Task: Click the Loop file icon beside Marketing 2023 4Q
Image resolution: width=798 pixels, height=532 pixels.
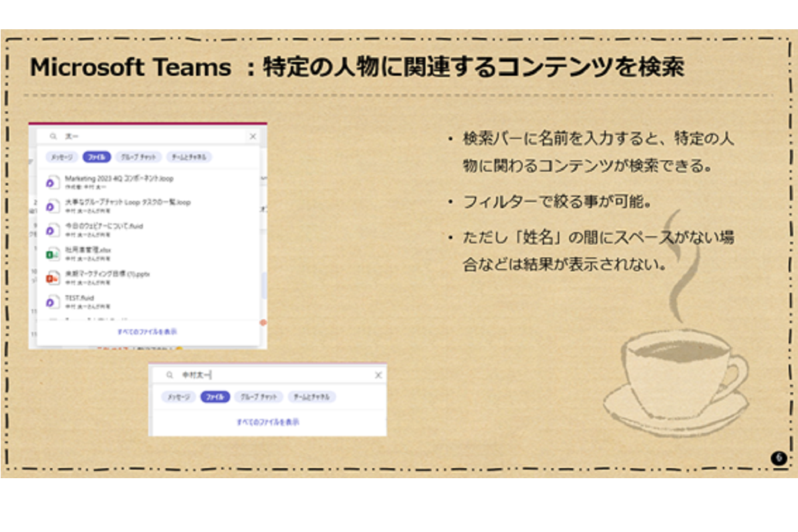Action: (52, 182)
